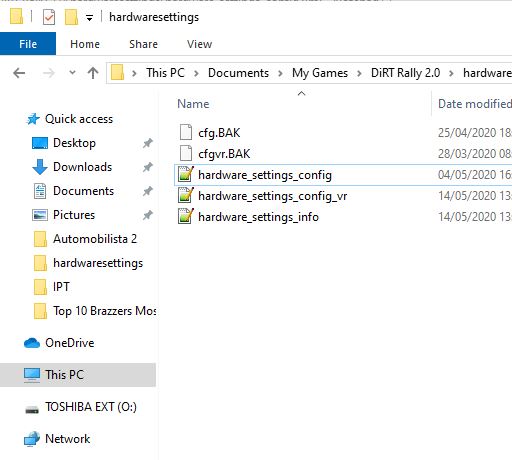Open the recent locations dropdown
512x460 pixels.
click(x=72, y=72)
